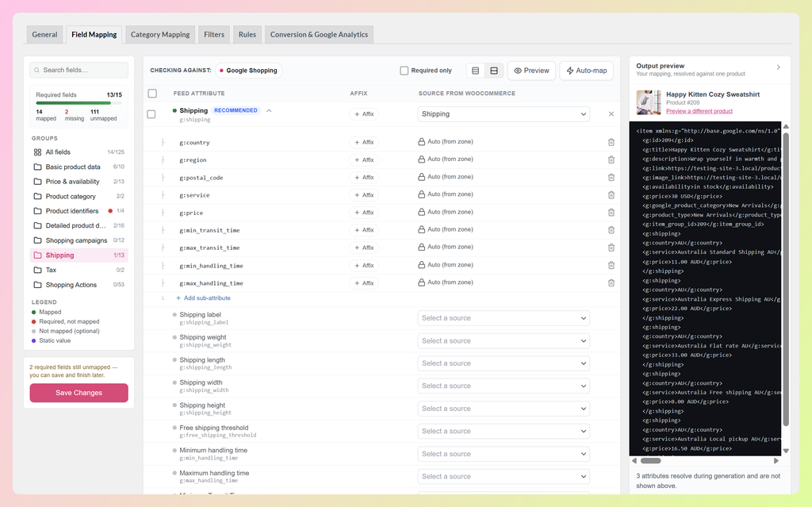The height and width of the screenshot is (507, 812).
Task: Open the Shopping campaigns folder
Action: pyautogui.click(x=79, y=240)
